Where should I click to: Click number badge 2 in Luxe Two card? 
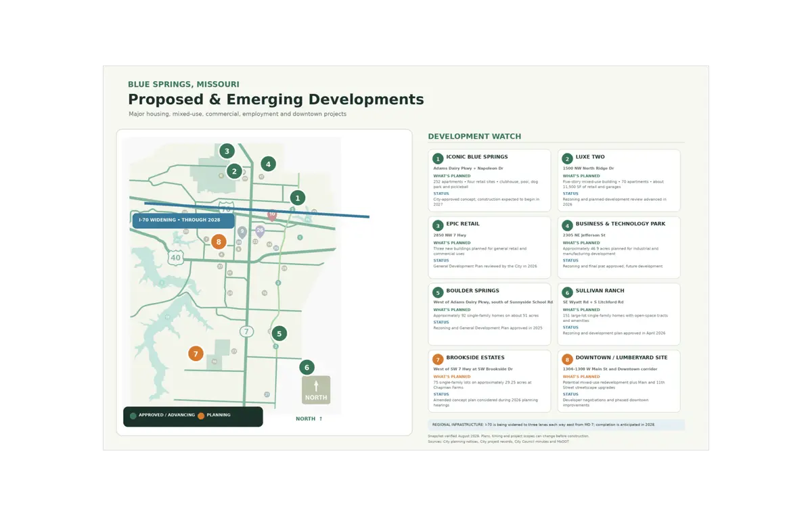(567, 159)
